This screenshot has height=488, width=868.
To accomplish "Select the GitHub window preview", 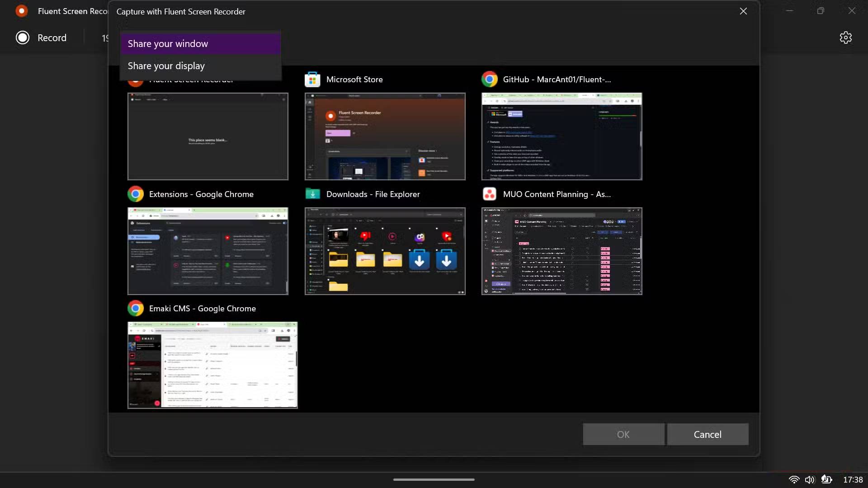I will (561, 136).
